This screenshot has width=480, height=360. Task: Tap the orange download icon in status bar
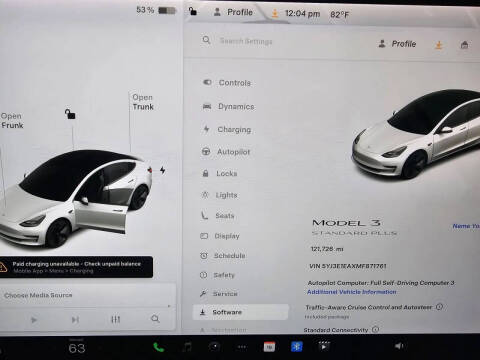tap(275, 13)
